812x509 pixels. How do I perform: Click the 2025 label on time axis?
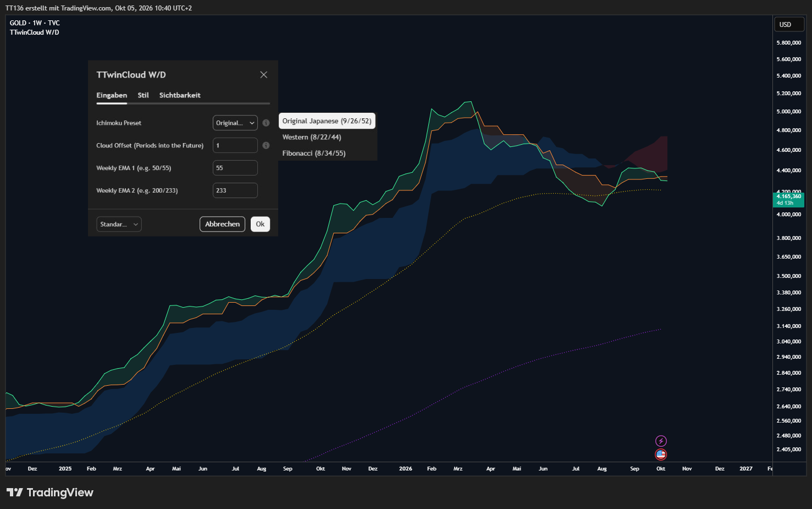65,469
